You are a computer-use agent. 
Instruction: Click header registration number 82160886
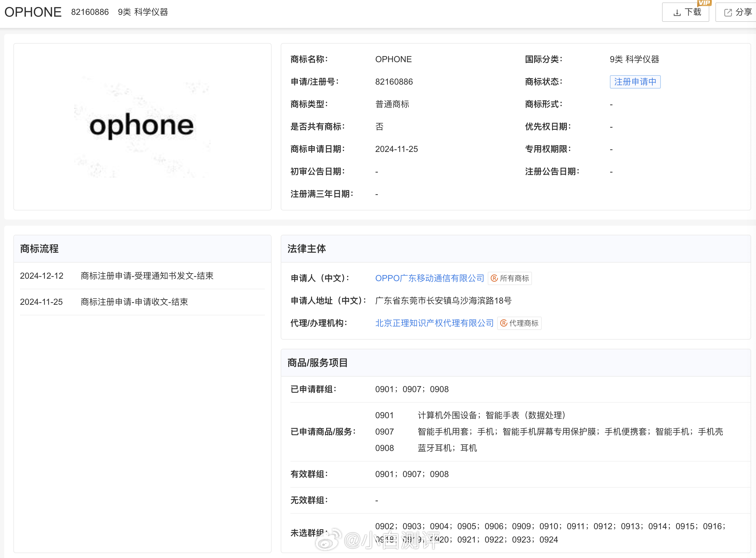coord(90,12)
